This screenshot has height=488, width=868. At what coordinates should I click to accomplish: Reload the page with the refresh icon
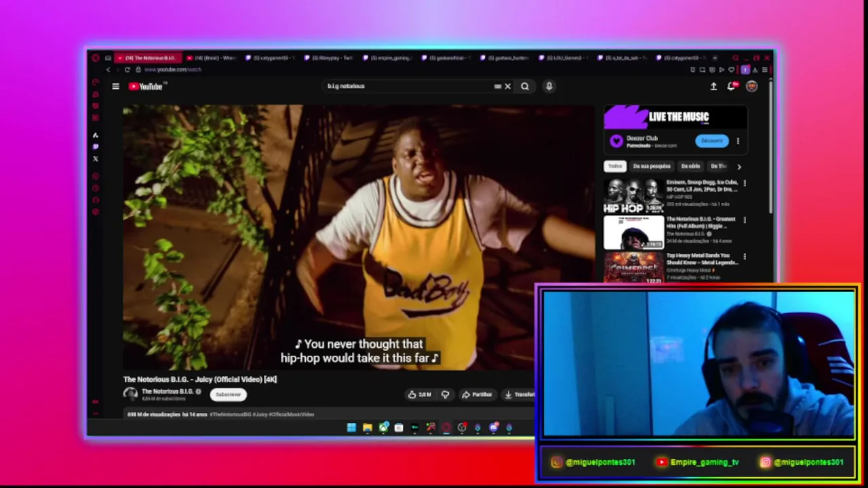tap(127, 70)
